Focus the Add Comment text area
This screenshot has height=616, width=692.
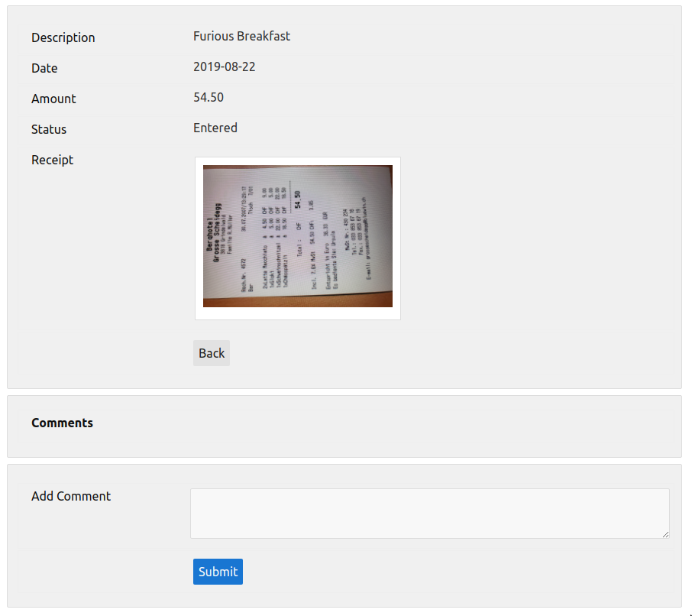(430, 513)
